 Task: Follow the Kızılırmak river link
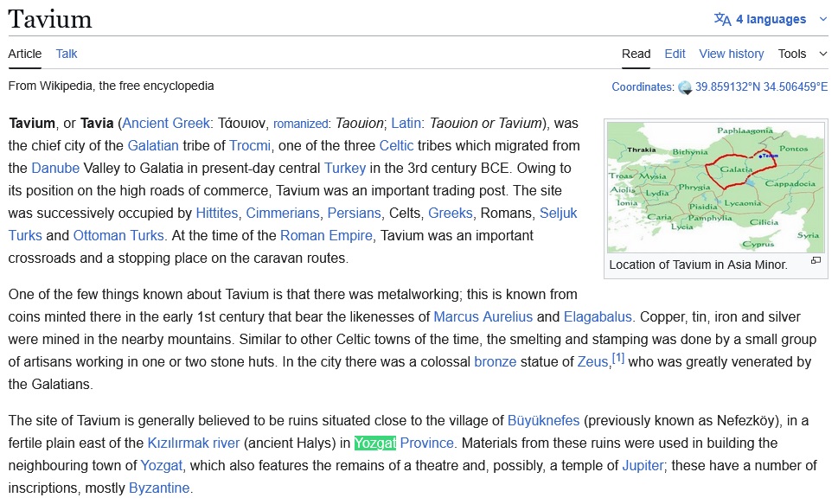[194, 443]
